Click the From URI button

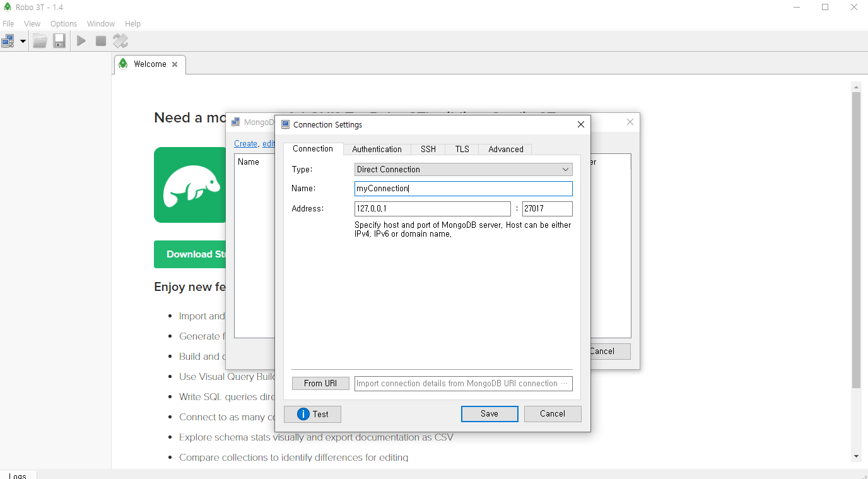(x=320, y=383)
